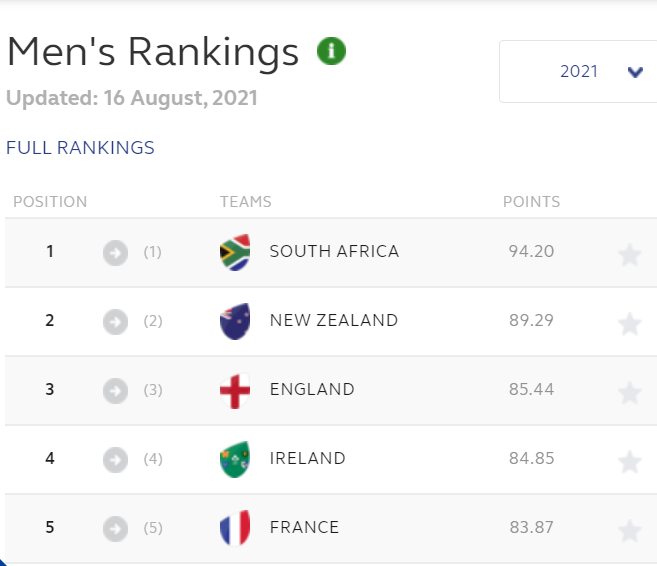Viewport: 657px width, 566px height.
Task: Select the NEW ZEALAND team name
Action: tap(334, 320)
